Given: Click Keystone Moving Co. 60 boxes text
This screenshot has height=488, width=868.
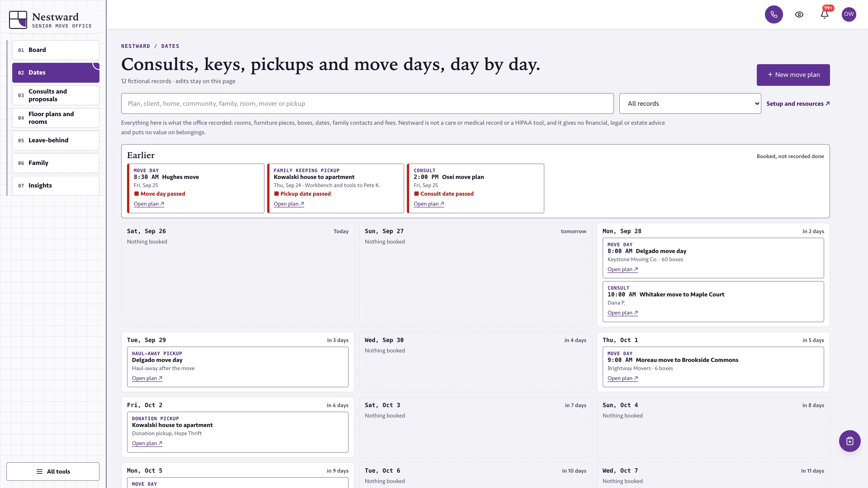Looking at the screenshot, I should pos(645,259).
